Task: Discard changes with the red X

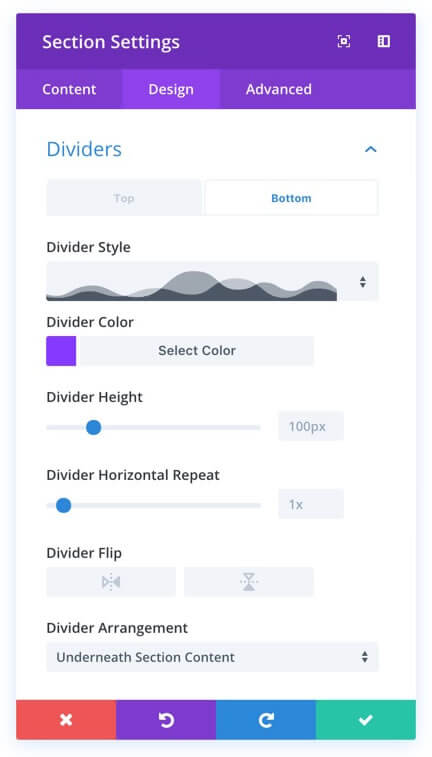Action: point(66,720)
